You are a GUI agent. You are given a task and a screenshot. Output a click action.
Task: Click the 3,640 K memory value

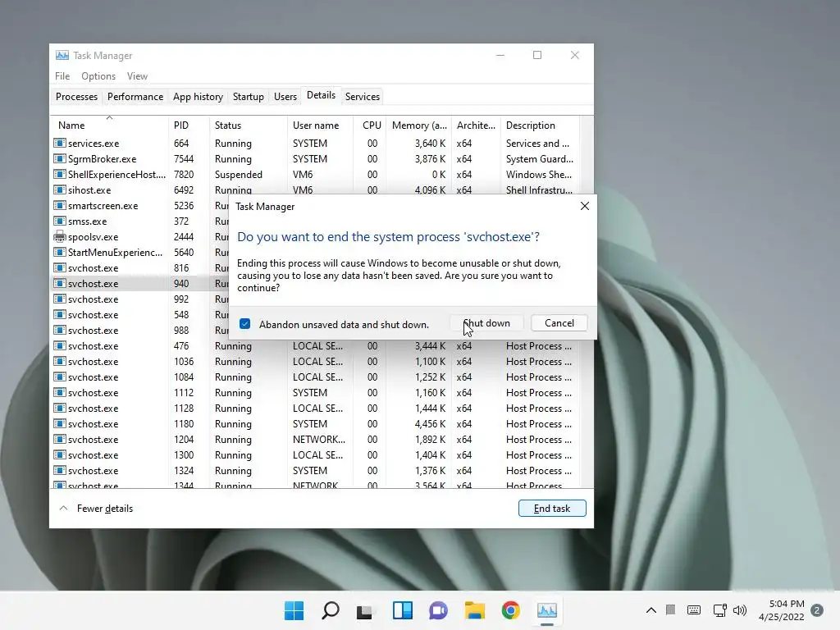click(430, 143)
